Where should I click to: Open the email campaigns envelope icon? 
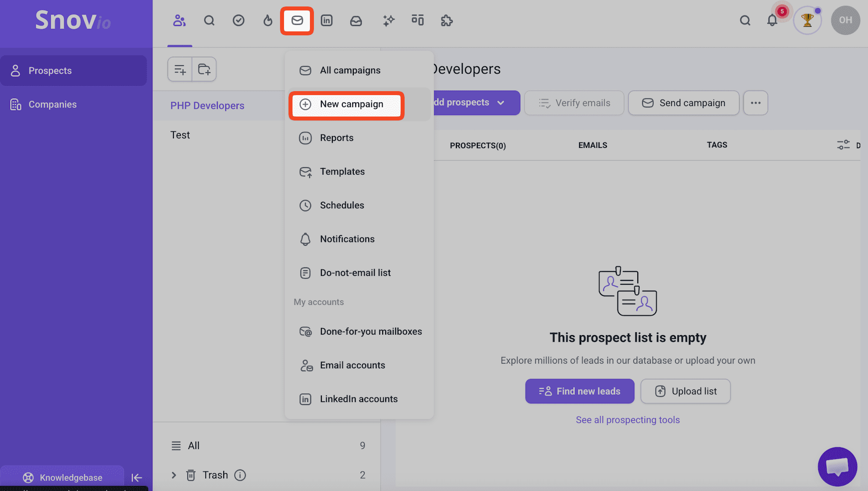coord(297,20)
